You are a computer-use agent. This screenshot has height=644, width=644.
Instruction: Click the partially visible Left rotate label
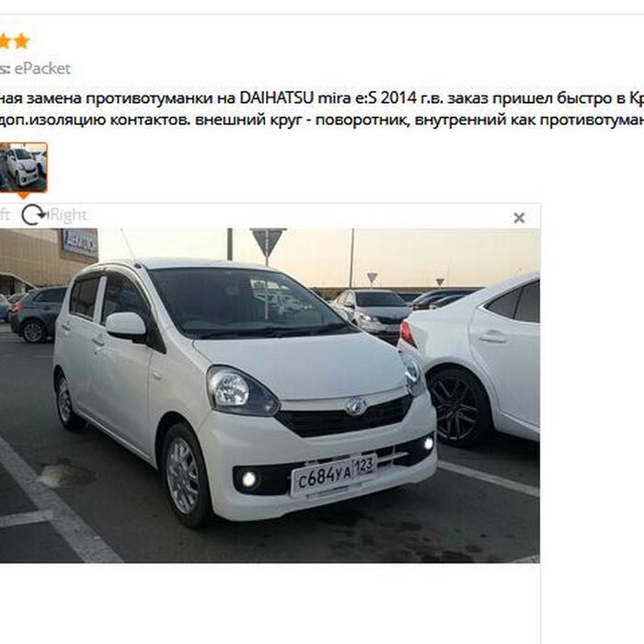point(5,214)
